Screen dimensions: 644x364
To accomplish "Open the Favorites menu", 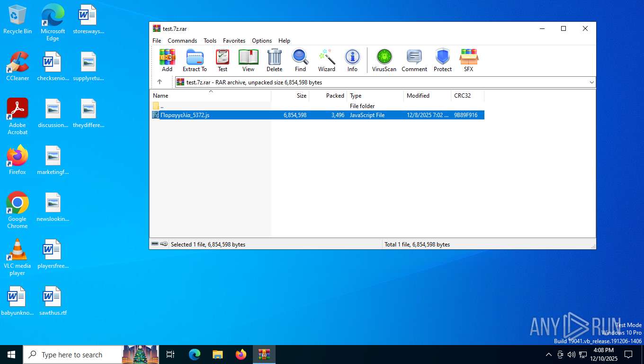I will point(234,41).
